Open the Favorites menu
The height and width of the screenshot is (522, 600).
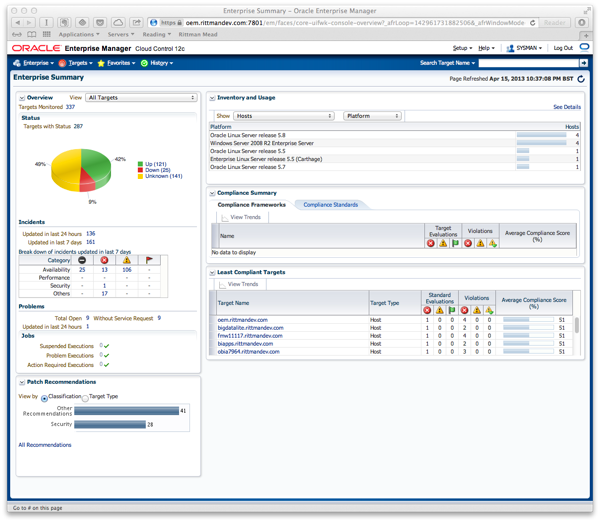116,63
